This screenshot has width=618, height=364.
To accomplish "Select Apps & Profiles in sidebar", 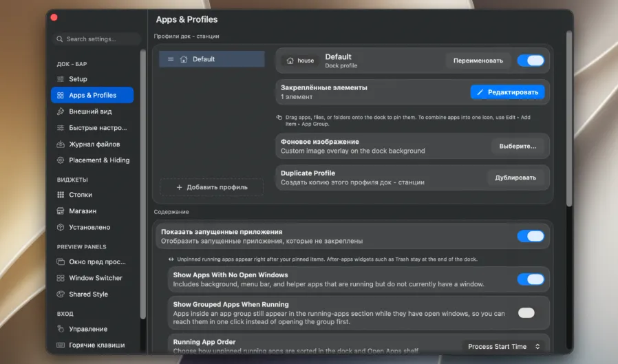I will (92, 96).
